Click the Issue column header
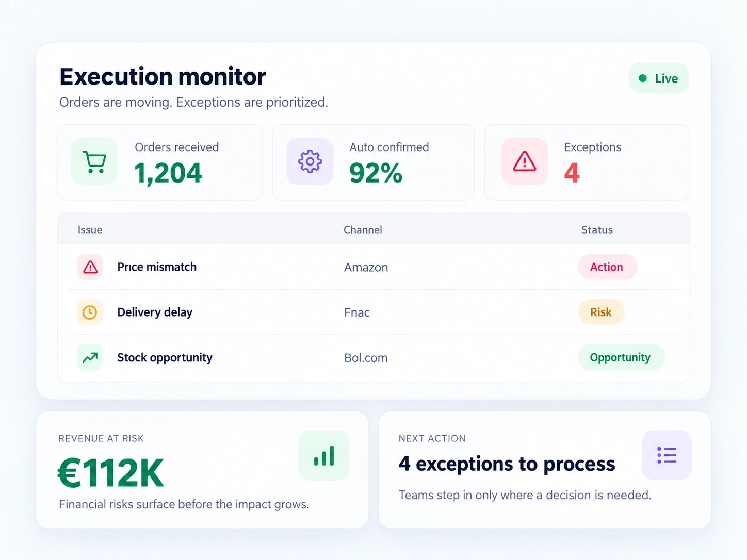This screenshot has height=560, width=747. [x=90, y=230]
